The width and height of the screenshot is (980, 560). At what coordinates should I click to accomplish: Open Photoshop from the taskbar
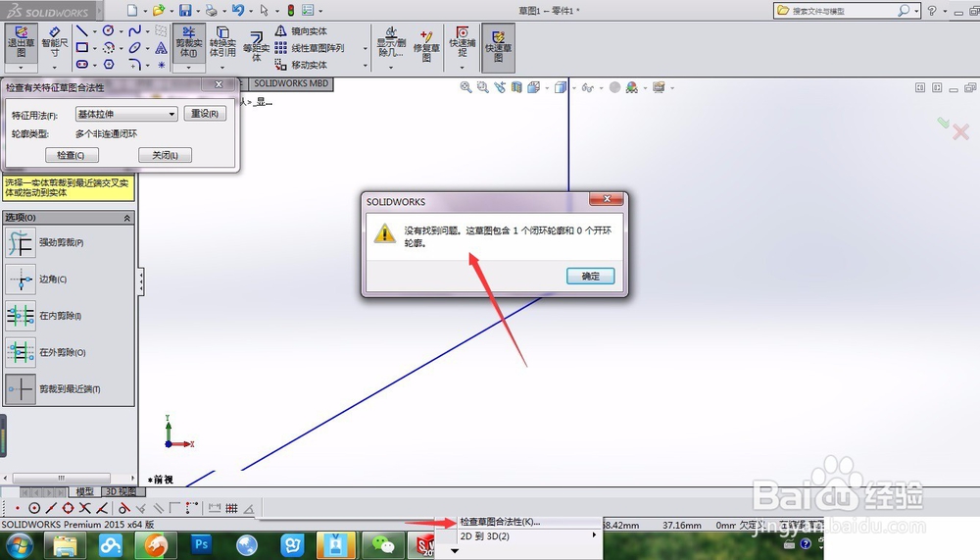(202, 545)
